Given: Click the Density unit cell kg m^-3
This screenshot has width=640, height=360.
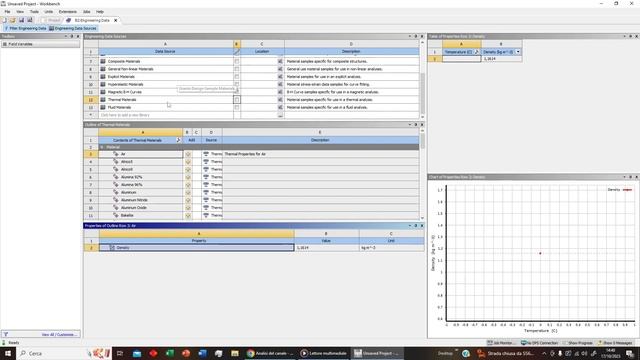Looking at the screenshot, I should tap(391, 248).
